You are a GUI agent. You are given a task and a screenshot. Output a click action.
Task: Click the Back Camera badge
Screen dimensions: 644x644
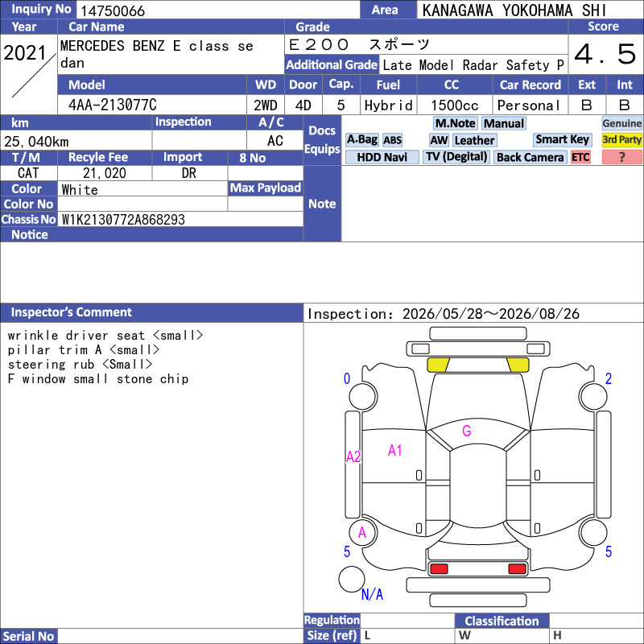pyautogui.click(x=530, y=157)
